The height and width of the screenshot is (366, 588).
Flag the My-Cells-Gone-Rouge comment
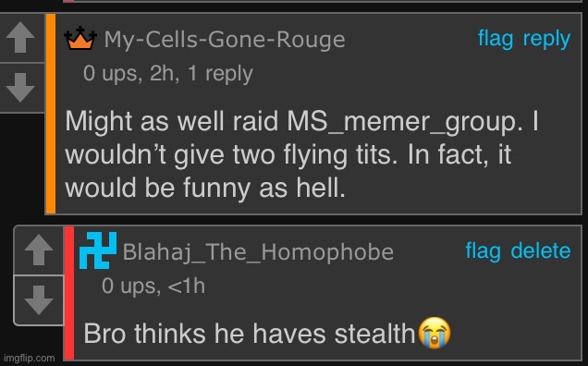point(496,39)
